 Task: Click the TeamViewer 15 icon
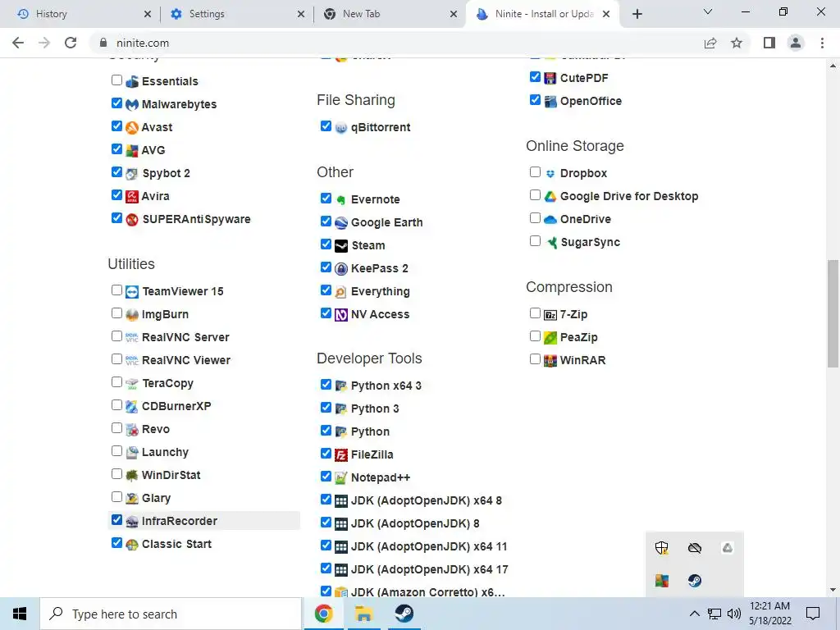click(132, 292)
